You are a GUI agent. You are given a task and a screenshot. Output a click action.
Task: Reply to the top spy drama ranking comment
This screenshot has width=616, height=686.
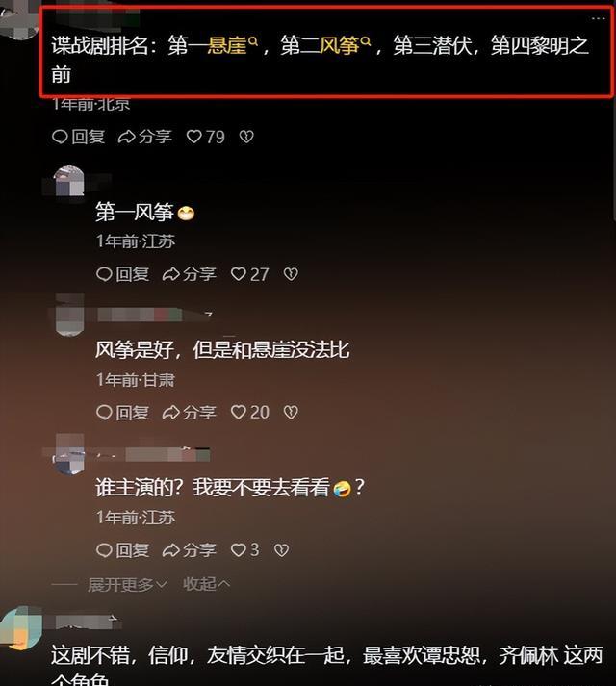78,137
